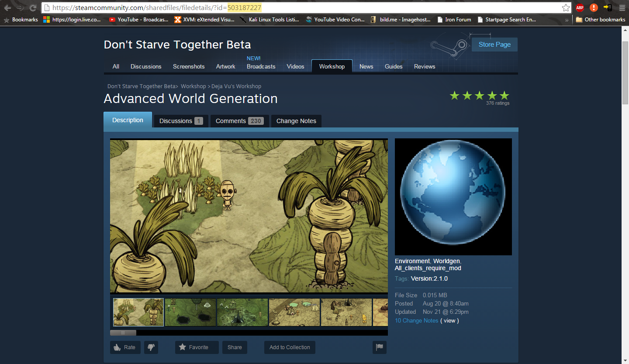The height and width of the screenshot is (364, 629).
Task: Open the ABP adblock extension icon
Action: coord(580,7)
